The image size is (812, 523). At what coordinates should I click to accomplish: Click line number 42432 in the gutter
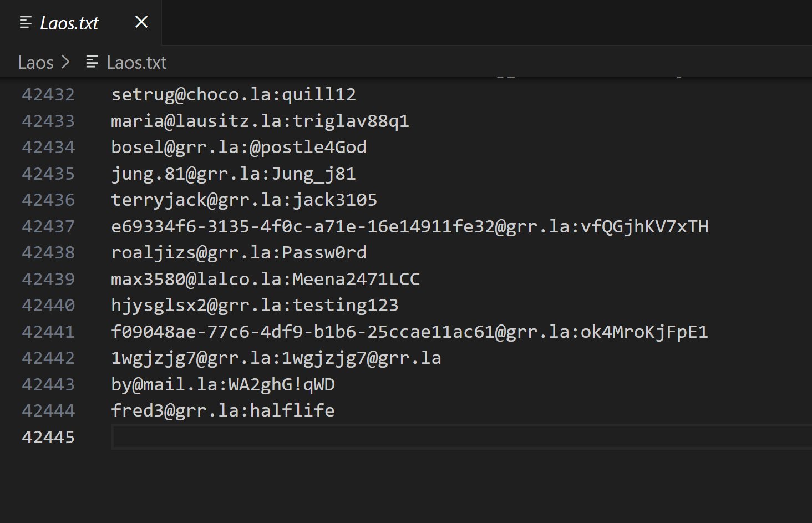pos(48,95)
